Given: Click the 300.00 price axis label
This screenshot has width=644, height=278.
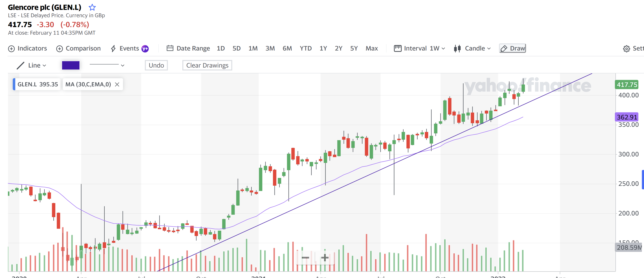Looking at the screenshot, I should click(x=628, y=154).
